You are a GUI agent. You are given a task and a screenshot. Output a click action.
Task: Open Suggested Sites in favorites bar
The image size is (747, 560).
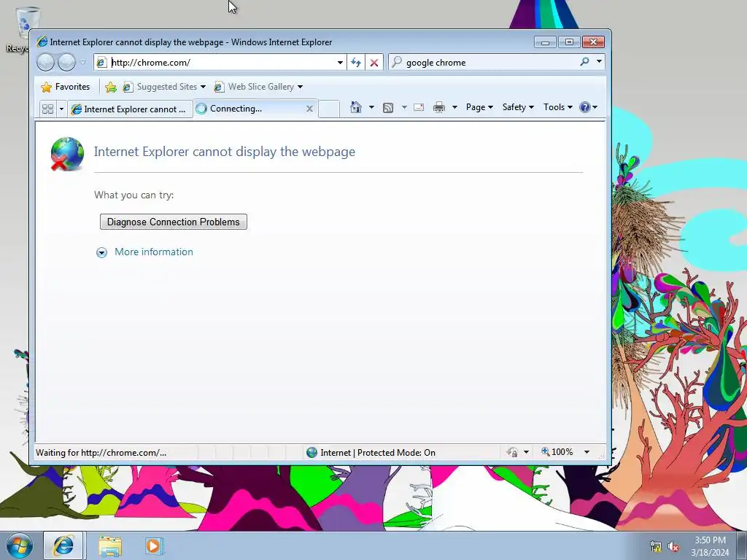point(164,87)
